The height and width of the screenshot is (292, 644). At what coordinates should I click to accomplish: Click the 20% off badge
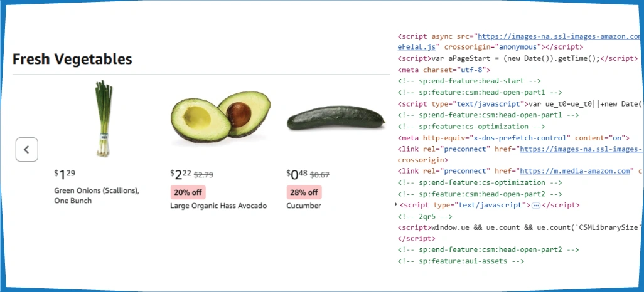(x=188, y=192)
